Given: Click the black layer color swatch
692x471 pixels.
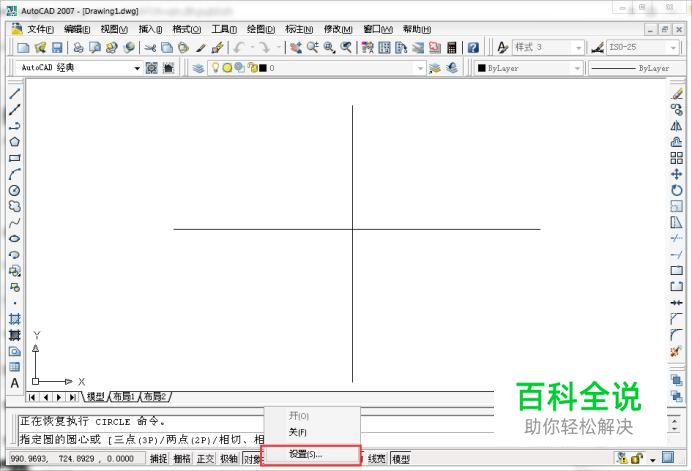Looking at the screenshot, I should 263,68.
